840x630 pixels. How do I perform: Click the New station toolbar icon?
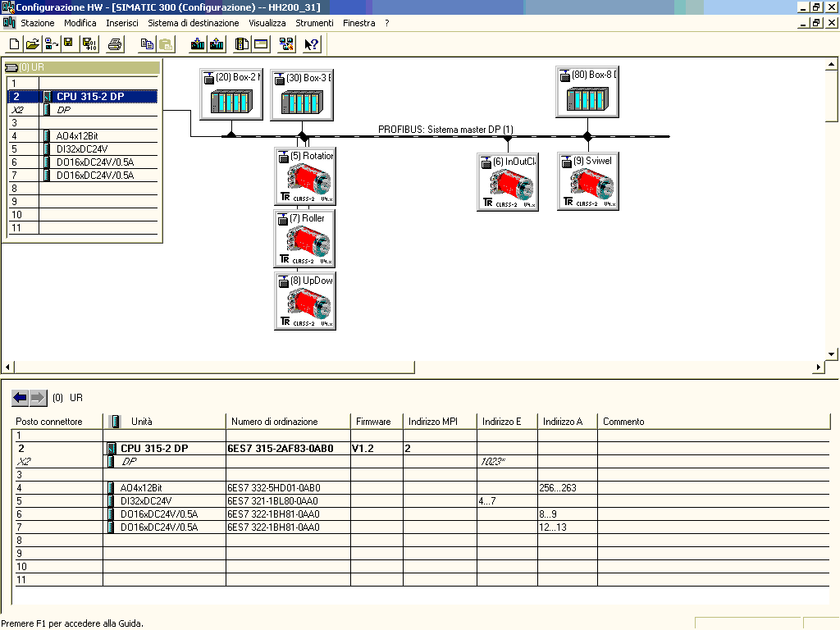[14, 44]
